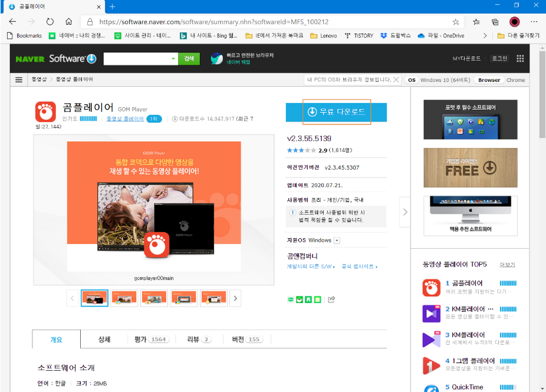Screen dimensions: 546x392
Task: Click the GOM Player app icon in title
Action: (45, 112)
